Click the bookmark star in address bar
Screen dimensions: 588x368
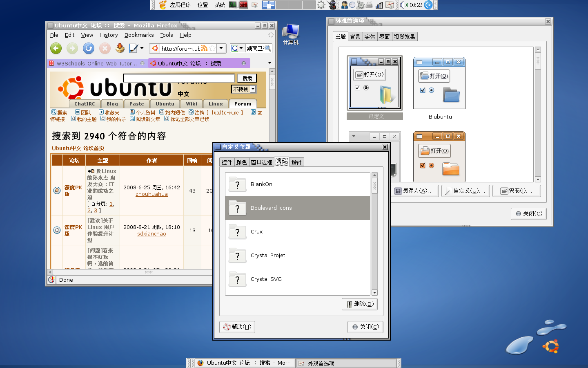pyautogui.click(x=212, y=48)
